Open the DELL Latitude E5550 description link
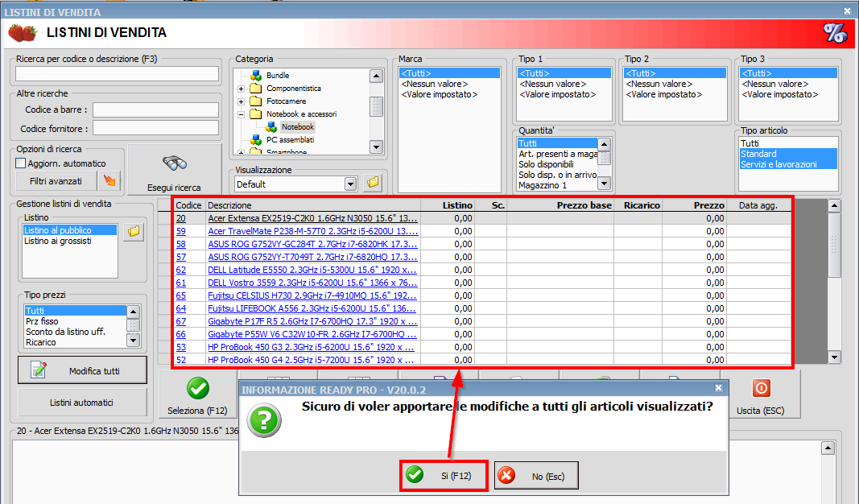The image size is (859, 504). click(312, 270)
